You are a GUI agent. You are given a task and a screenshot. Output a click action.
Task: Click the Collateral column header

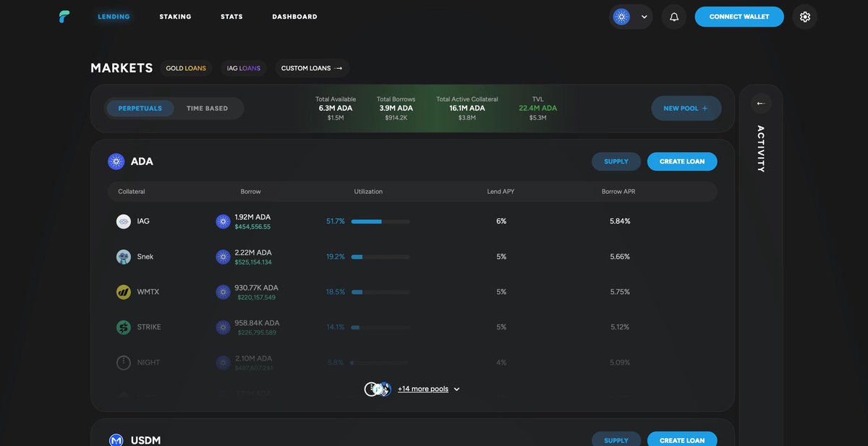tap(132, 192)
